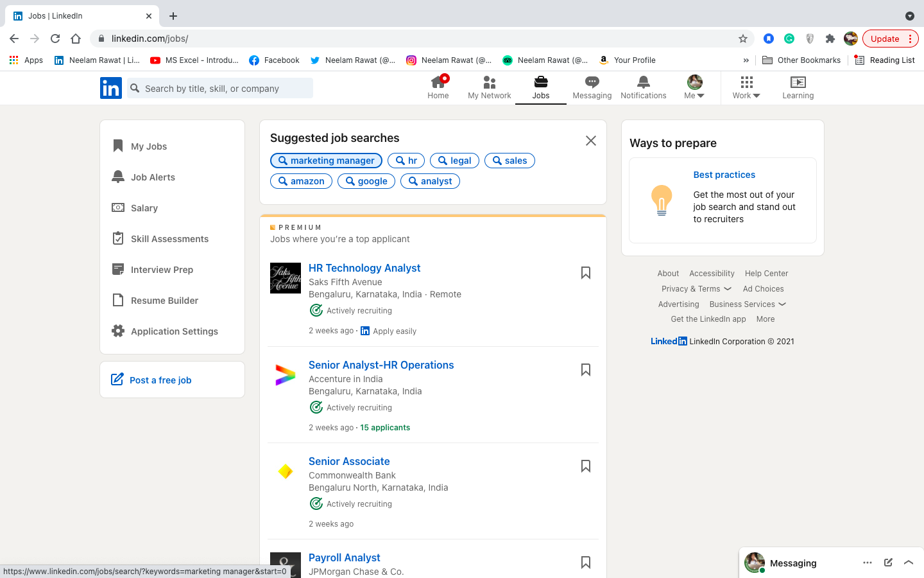Open Apps shortcut in bookmarks bar
The image size is (924, 578).
point(26,60)
